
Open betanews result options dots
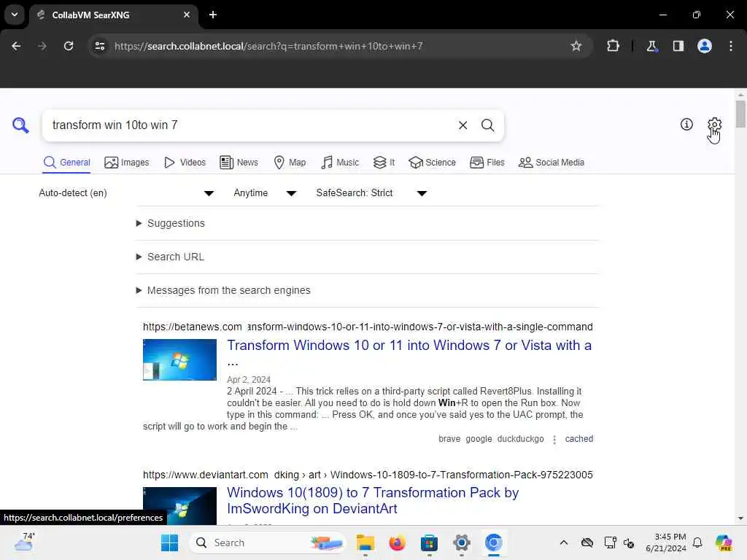coord(554,439)
